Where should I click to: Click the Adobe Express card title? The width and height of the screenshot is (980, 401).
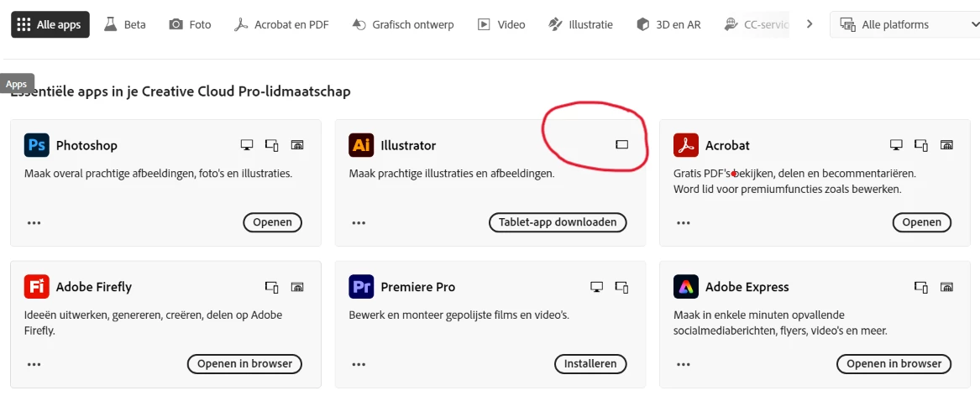pyautogui.click(x=747, y=287)
